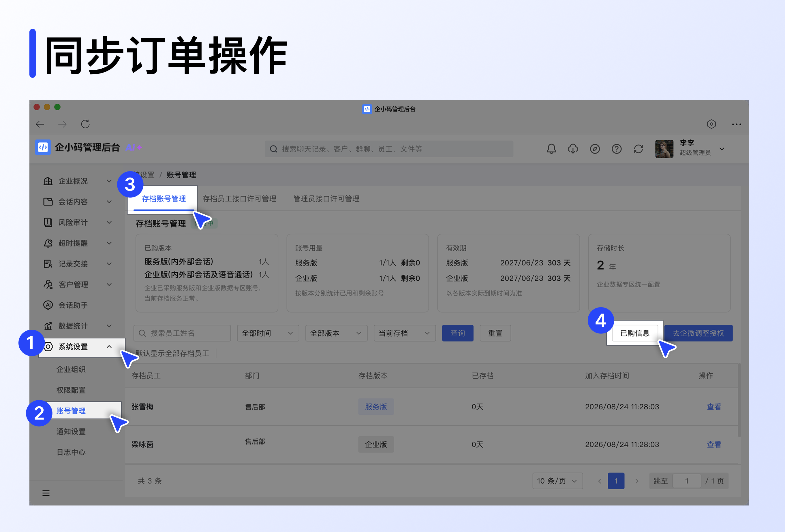Open 会话助手 in the sidebar

pos(73,305)
